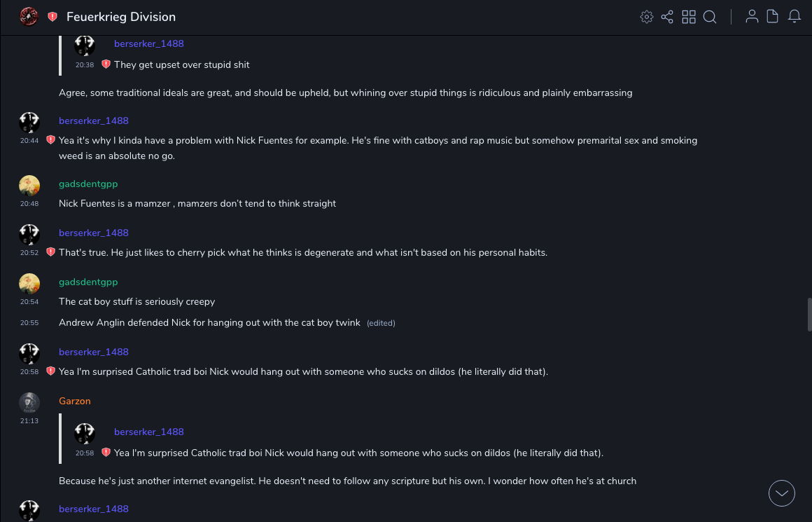The image size is (812, 522).
Task: Click the channel title in the header
Action: point(121,17)
